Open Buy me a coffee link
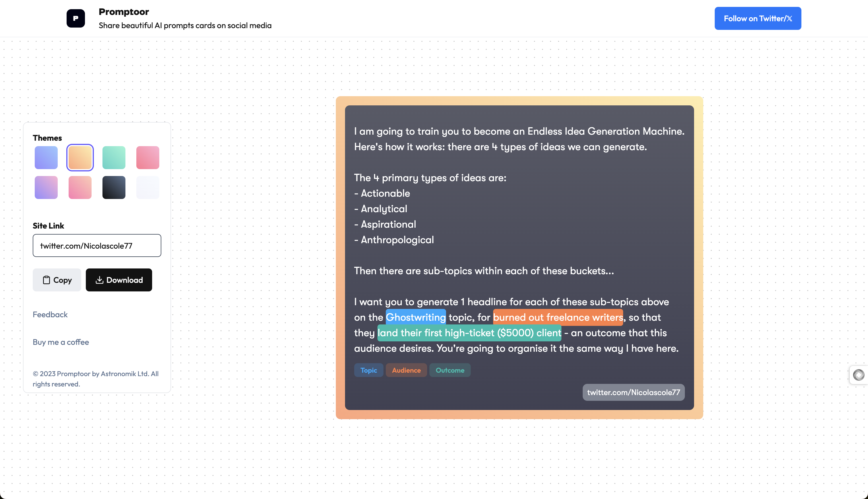 point(61,342)
